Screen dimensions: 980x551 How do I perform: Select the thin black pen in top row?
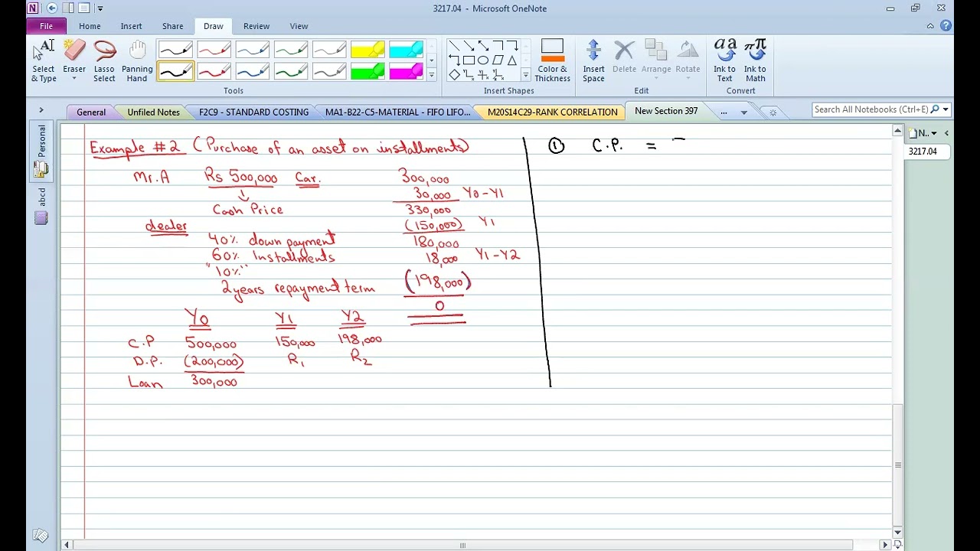click(175, 51)
